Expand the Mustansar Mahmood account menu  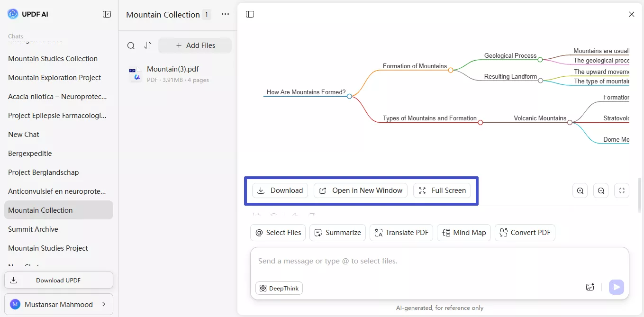[59, 304]
